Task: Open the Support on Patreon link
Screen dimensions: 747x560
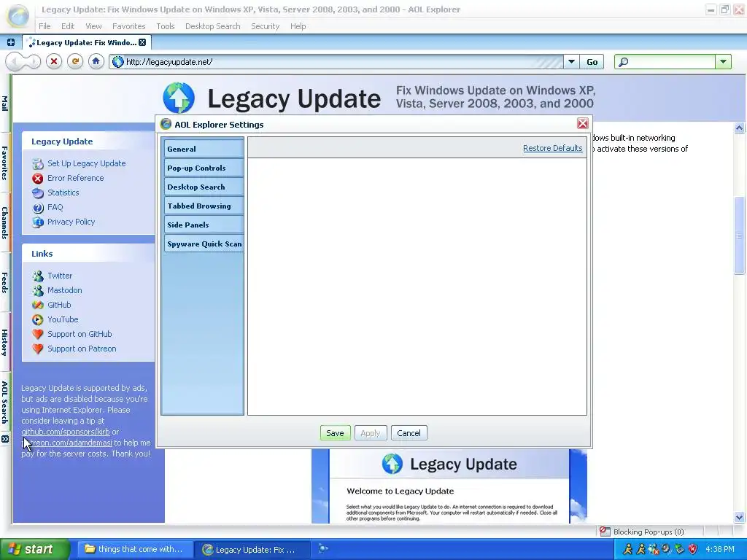Action: pyautogui.click(x=82, y=349)
